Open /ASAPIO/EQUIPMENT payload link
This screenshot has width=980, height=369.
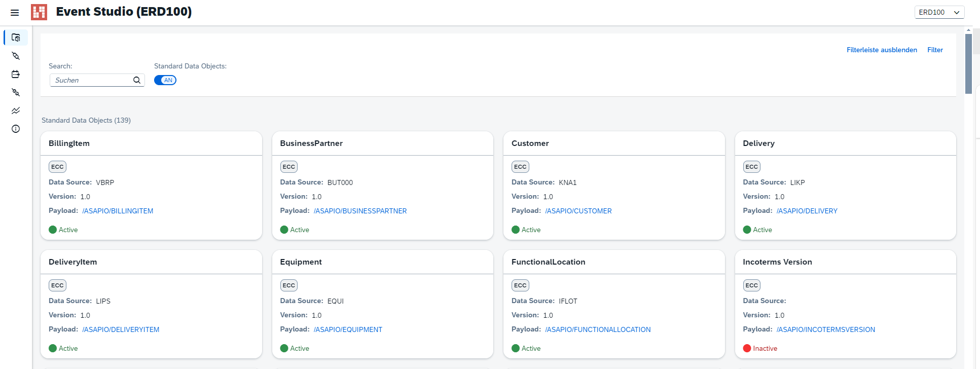[348, 329]
